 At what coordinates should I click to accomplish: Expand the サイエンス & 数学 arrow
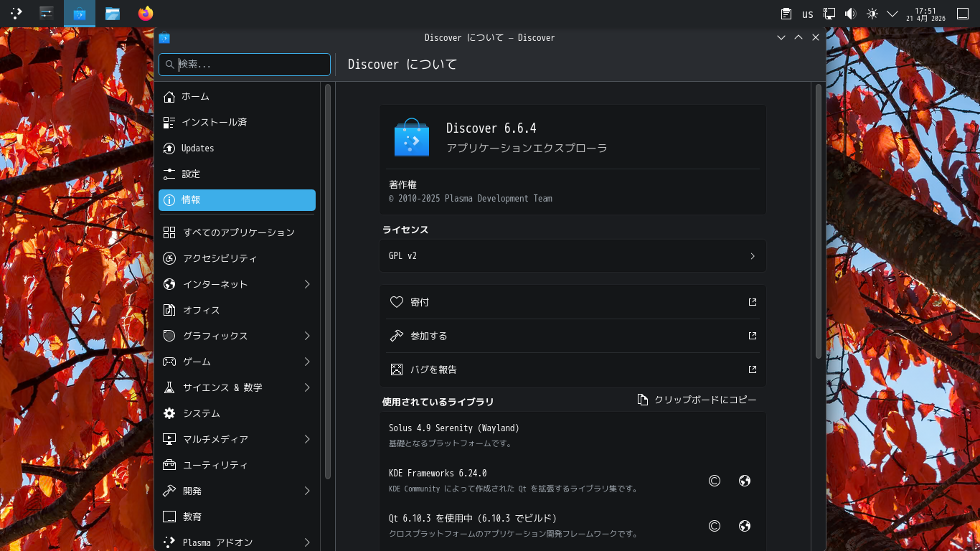307,387
